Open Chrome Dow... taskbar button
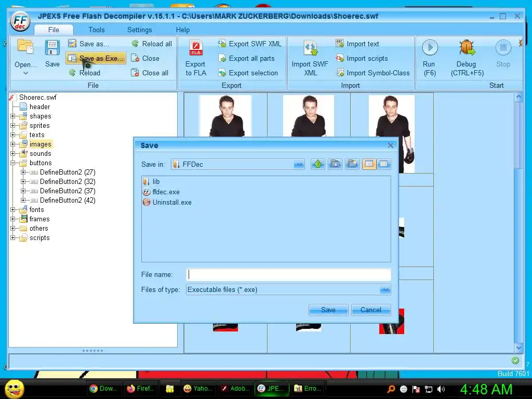Image resolution: width=532 pixels, height=399 pixels. pos(103,389)
